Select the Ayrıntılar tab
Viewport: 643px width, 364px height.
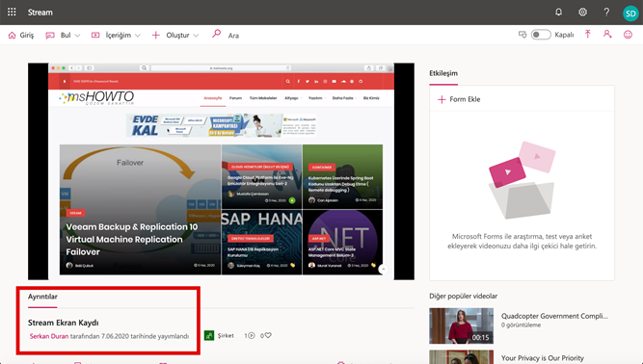tap(42, 297)
